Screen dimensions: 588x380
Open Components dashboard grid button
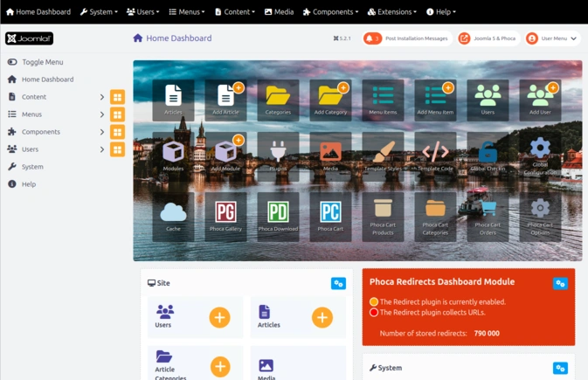(x=117, y=132)
